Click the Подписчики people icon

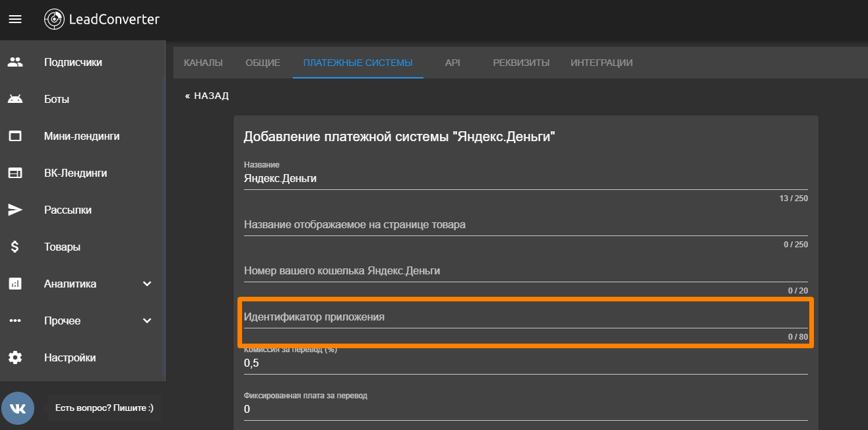15,63
